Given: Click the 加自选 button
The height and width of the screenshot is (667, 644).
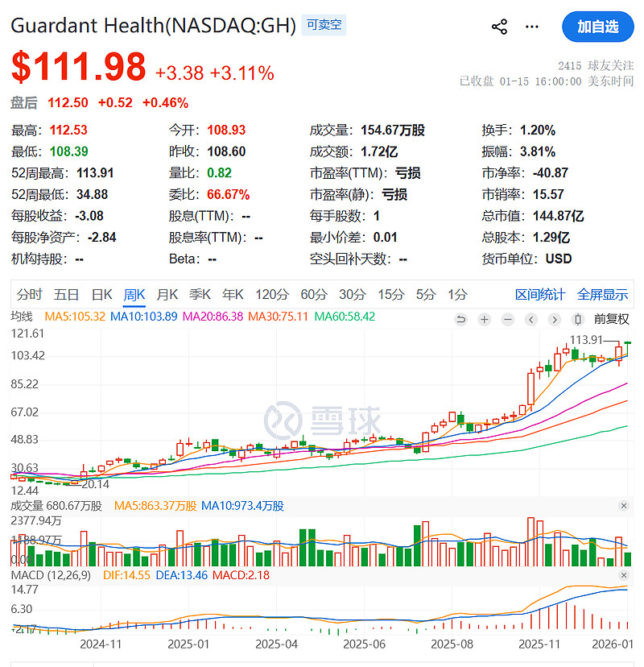Looking at the screenshot, I should click(x=597, y=27).
